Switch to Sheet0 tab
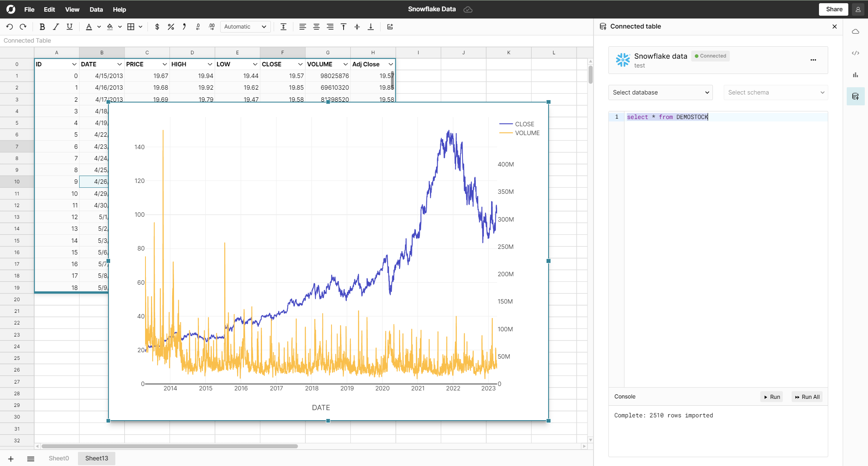The image size is (868, 466). click(x=59, y=458)
